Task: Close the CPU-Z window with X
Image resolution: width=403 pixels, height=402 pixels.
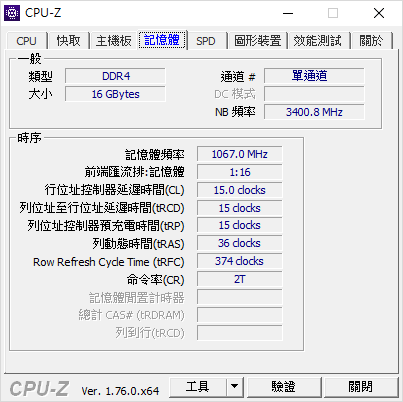Action: [x=379, y=13]
